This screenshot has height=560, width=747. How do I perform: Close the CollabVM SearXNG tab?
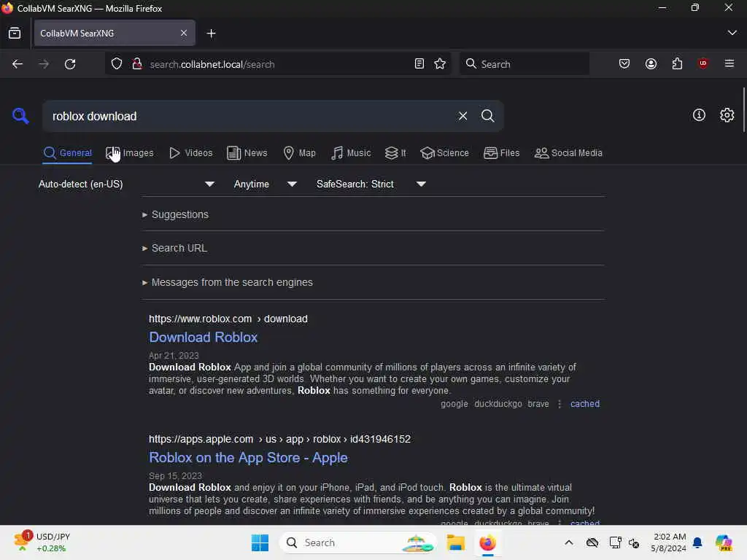183,34
